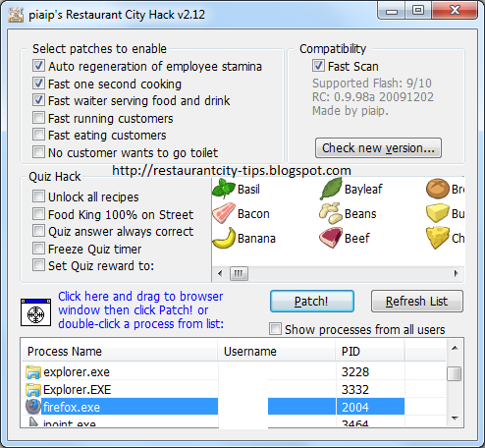Click Check new version button
This screenshot has width=485, height=448.
378,148
